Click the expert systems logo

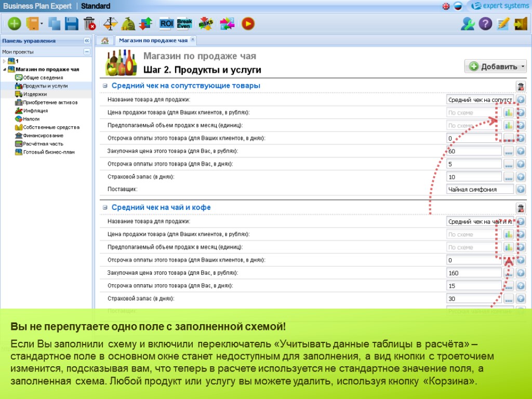(x=500, y=6)
